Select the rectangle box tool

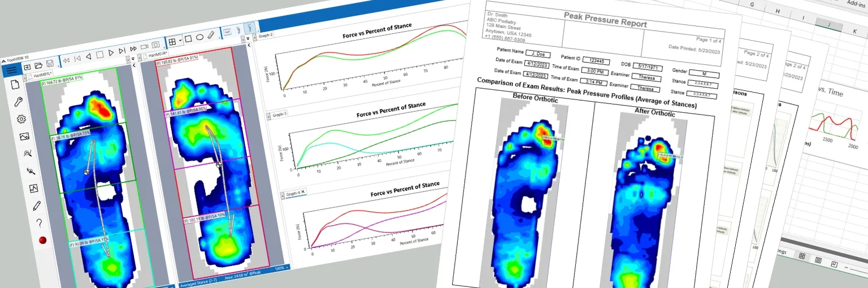click(188, 38)
